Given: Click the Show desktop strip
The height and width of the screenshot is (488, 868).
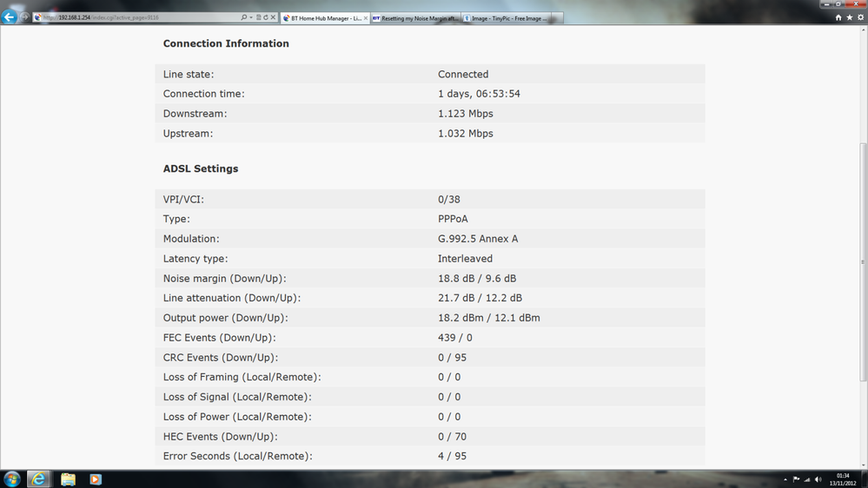Looking at the screenshot, I should coord(865,479).
